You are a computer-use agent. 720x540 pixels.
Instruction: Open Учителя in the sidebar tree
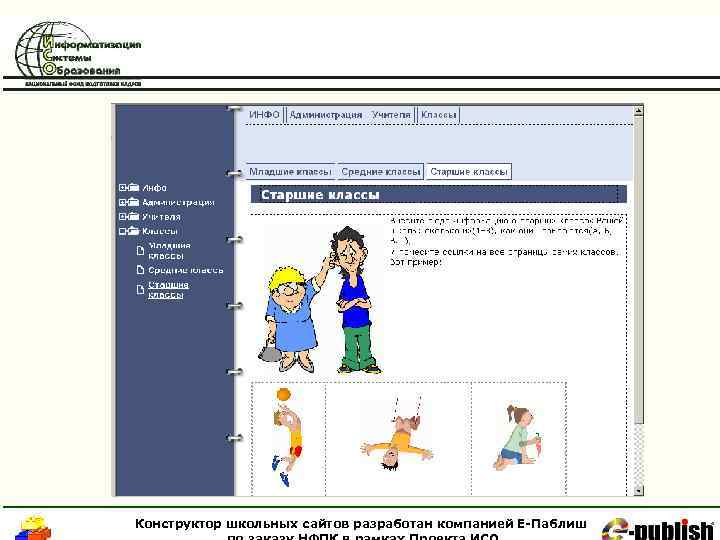point(162,217)
